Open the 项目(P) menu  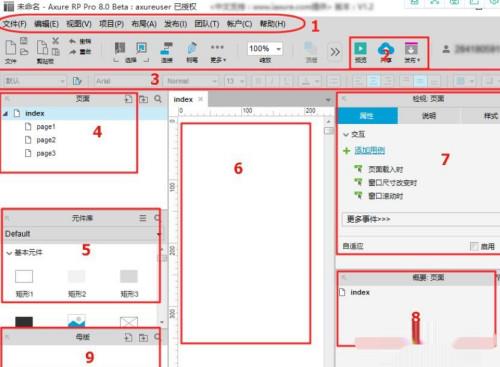click(x=111, y=24)
